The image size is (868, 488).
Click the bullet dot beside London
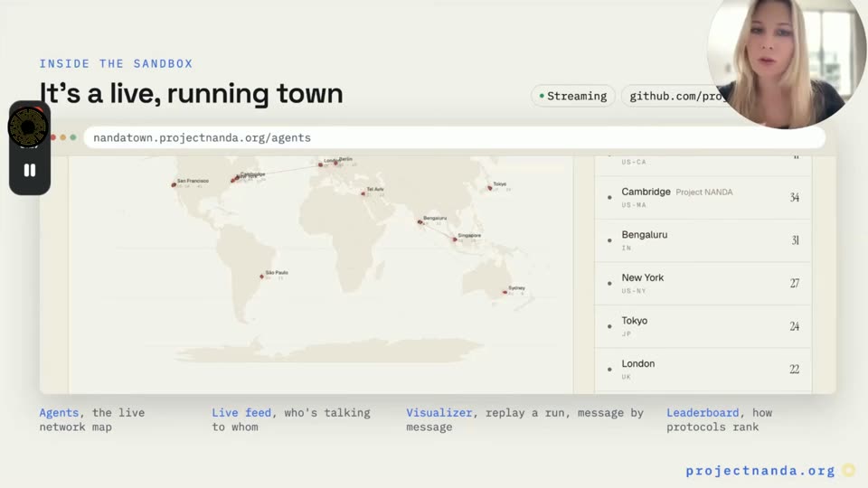click(x=609, y=370)
